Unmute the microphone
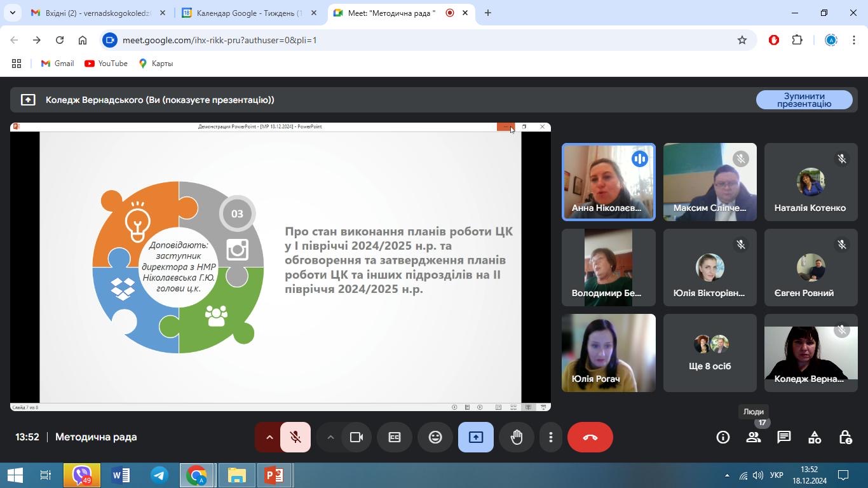The image size is (868, 488). 295,437
